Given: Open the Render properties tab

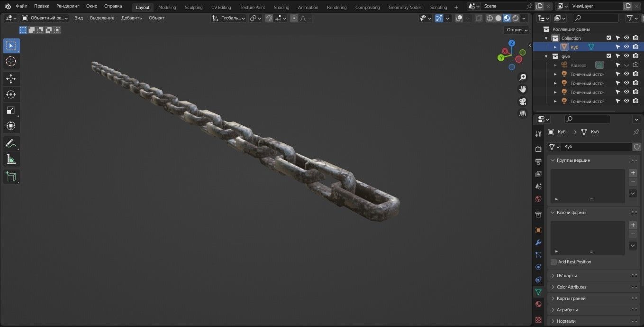Looking at the screenshot, I should [x=538, y=149].
